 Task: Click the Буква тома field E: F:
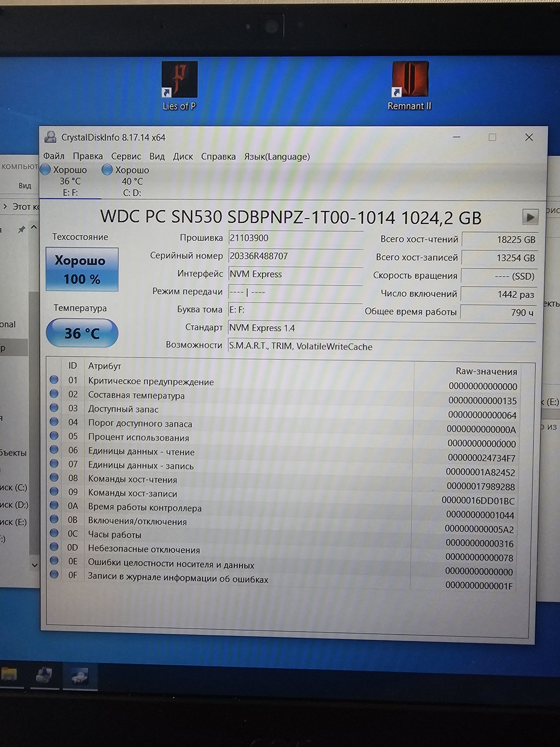[x=295, y=310]
